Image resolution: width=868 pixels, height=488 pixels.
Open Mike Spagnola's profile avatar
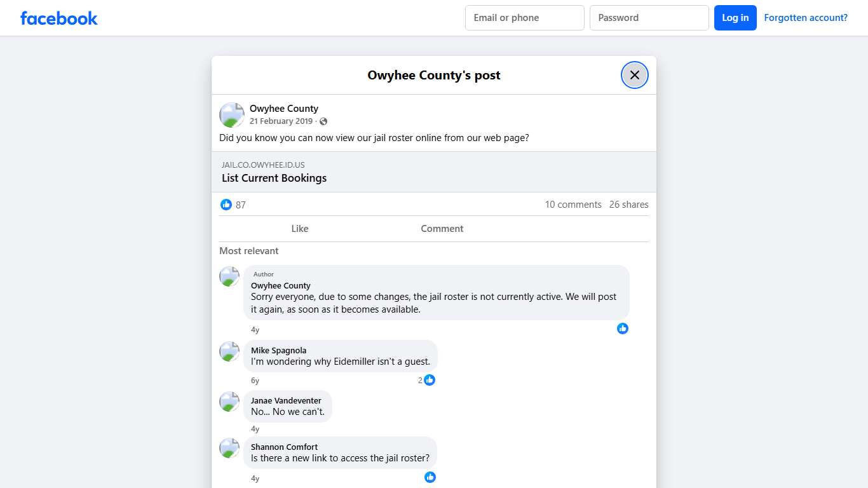(229, 351)
